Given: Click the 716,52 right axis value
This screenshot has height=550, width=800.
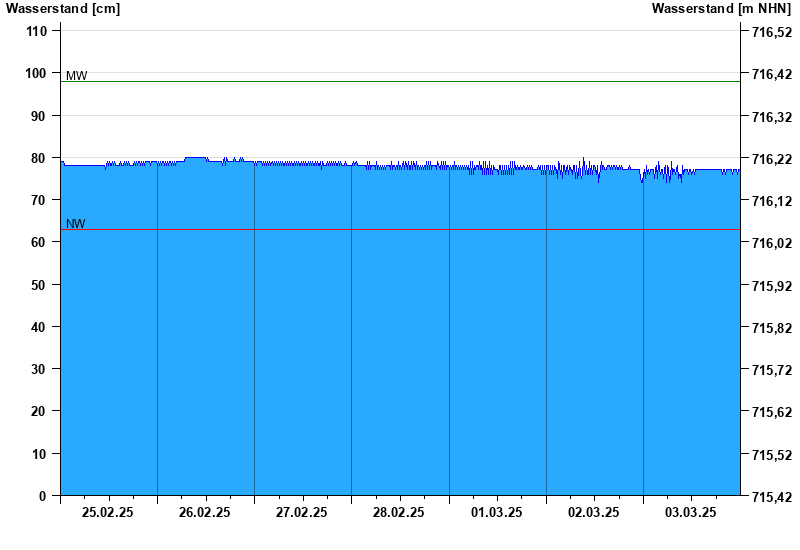Looking at the screenshot, I should [772, 32].
